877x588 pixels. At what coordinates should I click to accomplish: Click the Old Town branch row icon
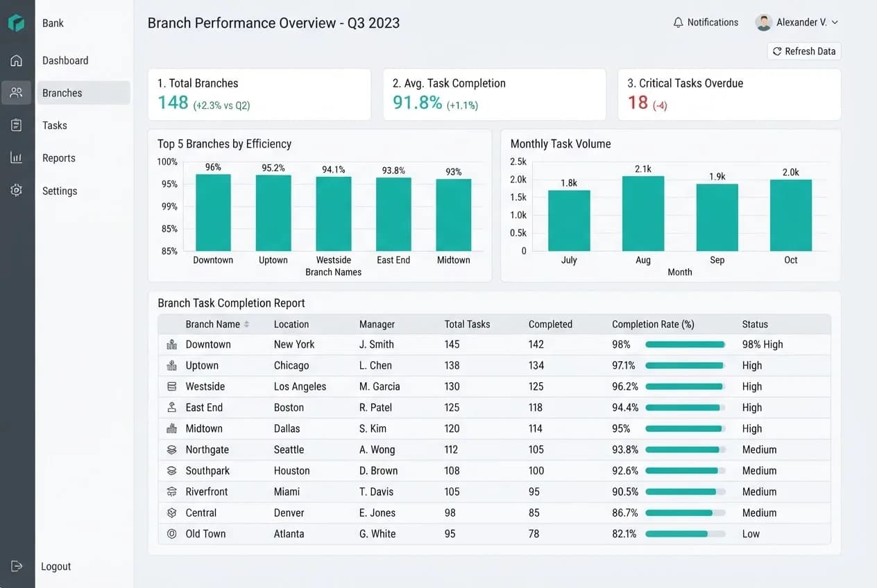coord(172,534)
